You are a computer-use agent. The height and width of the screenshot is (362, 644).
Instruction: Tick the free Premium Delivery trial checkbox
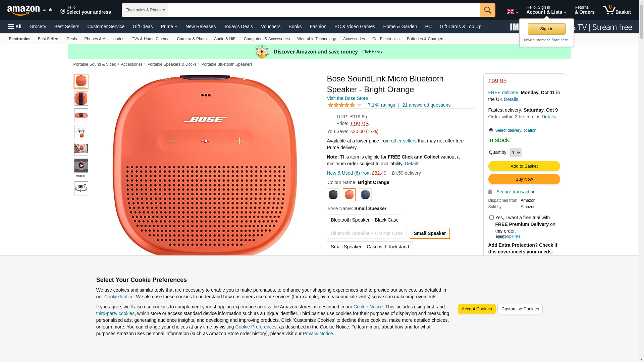click(491, 218)
